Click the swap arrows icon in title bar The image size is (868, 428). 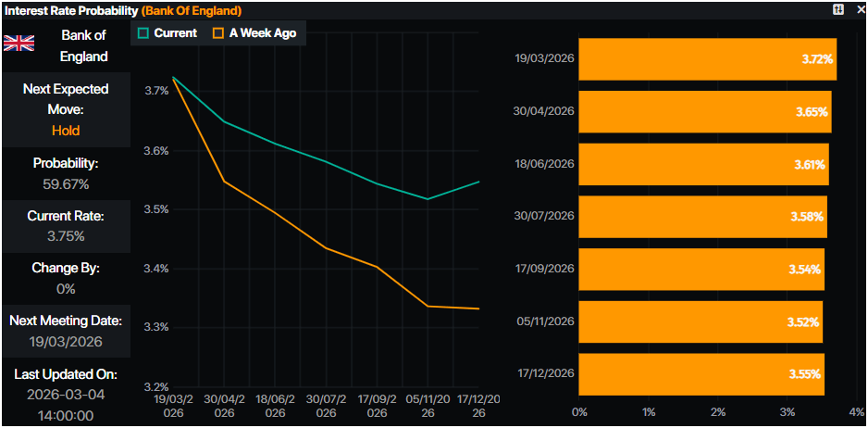click(838, 10)
